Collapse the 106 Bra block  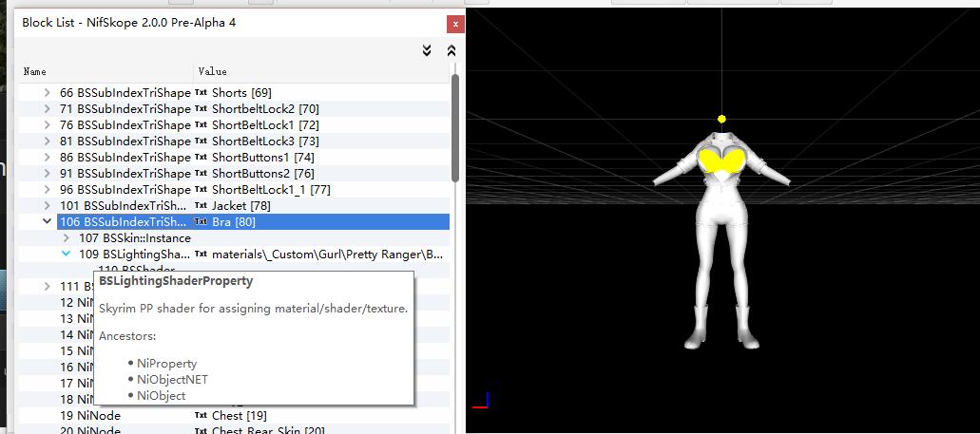click(48, 221)
